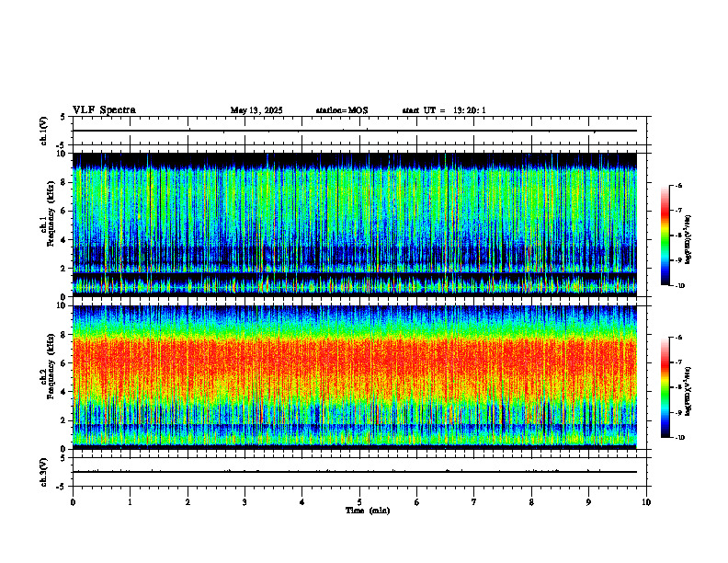
Task: Click the 'start UT = 13:20:1' label
Action: pyautogui.click(x=444, y=110)
